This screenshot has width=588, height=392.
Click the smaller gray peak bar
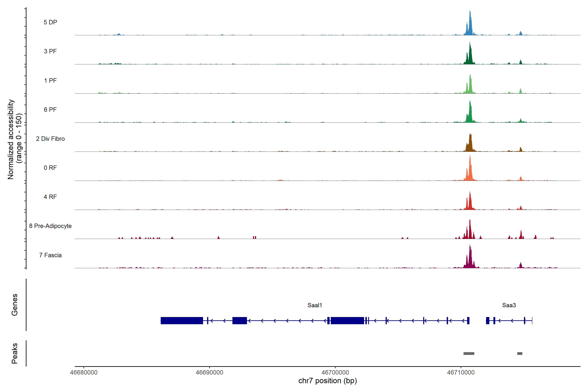520,353
